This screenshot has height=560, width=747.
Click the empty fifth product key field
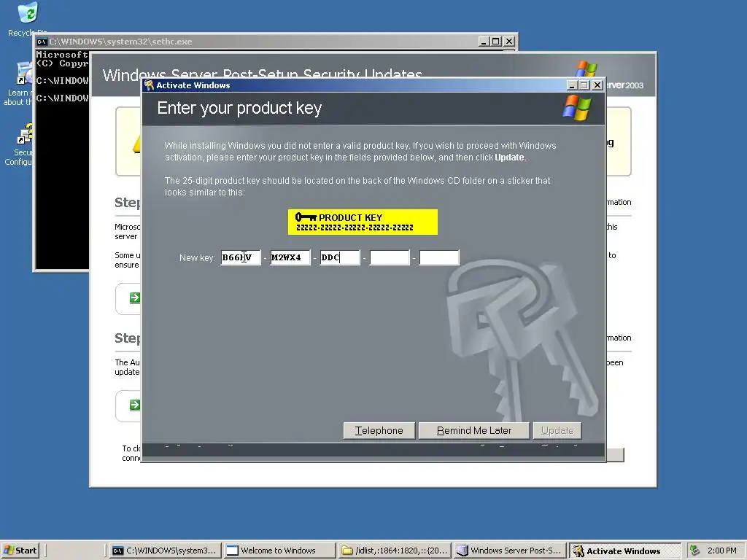point(438,257)
